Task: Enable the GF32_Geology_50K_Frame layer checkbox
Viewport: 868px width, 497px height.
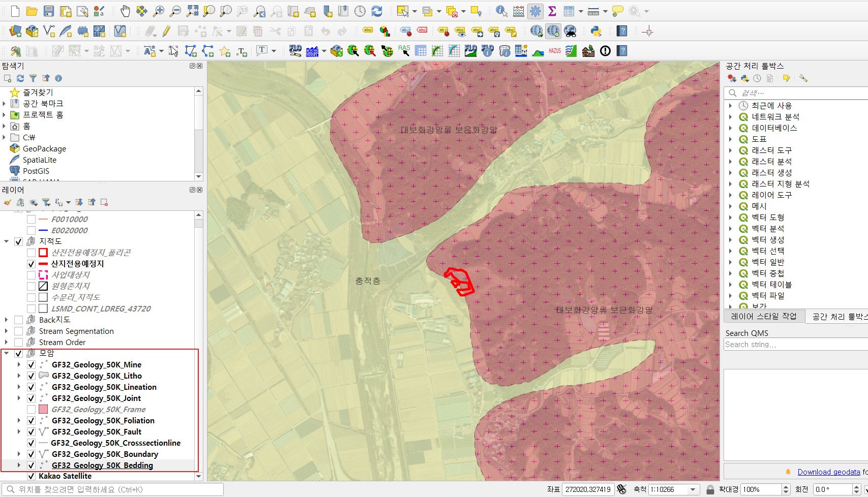Action: pyautogui.click(x=31, y=410)
